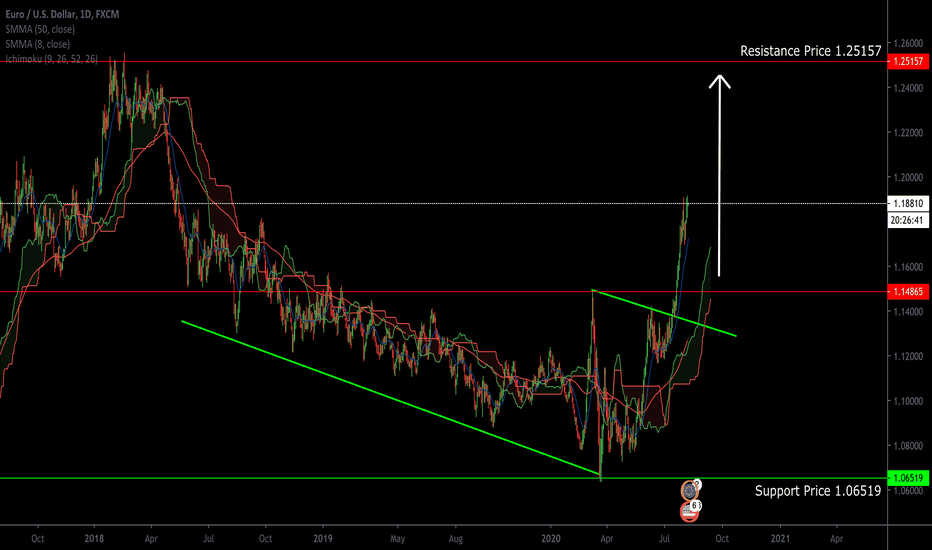
Task: Click the 1.22000 price scale value
Action: pyautogui.click(x=909, y=133)
